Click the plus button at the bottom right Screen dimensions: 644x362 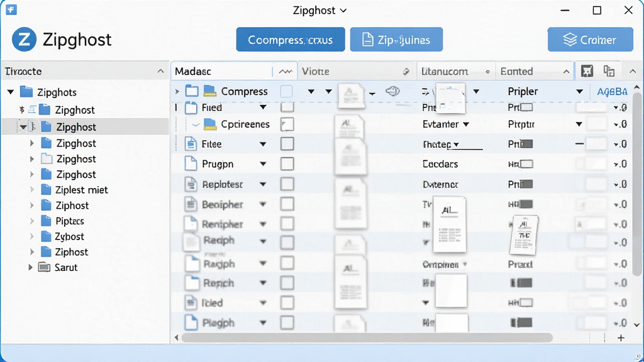621,337
